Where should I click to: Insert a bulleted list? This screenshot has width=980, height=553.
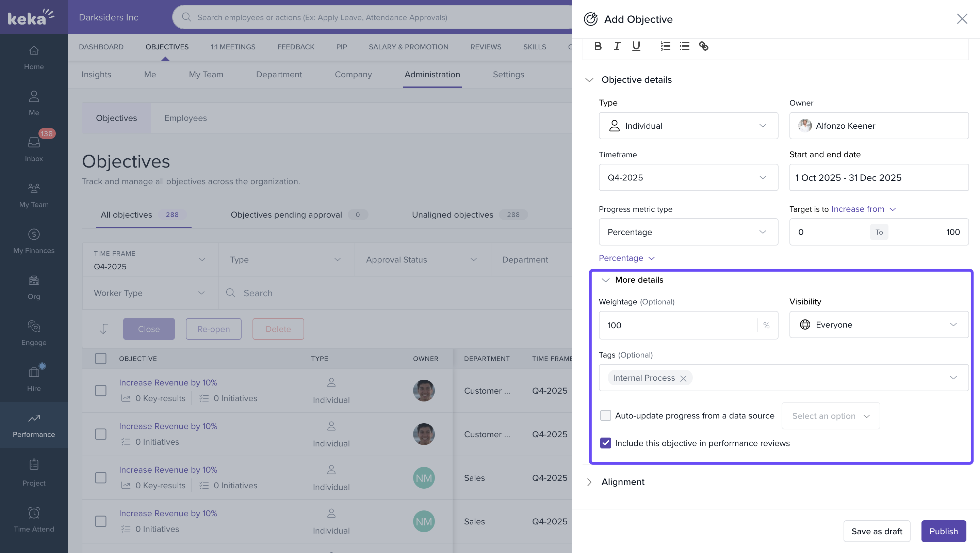[684, 46]
